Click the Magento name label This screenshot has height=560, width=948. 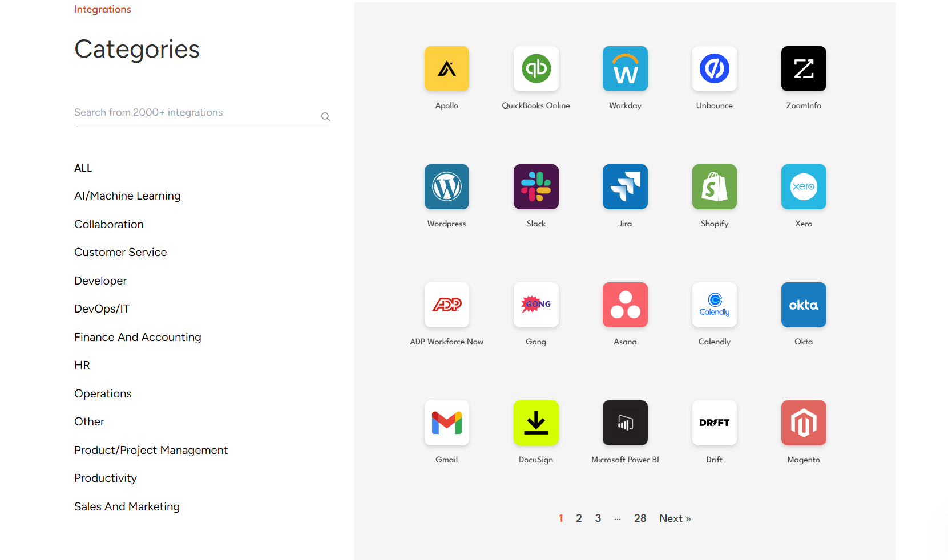(x=804, y=460)
